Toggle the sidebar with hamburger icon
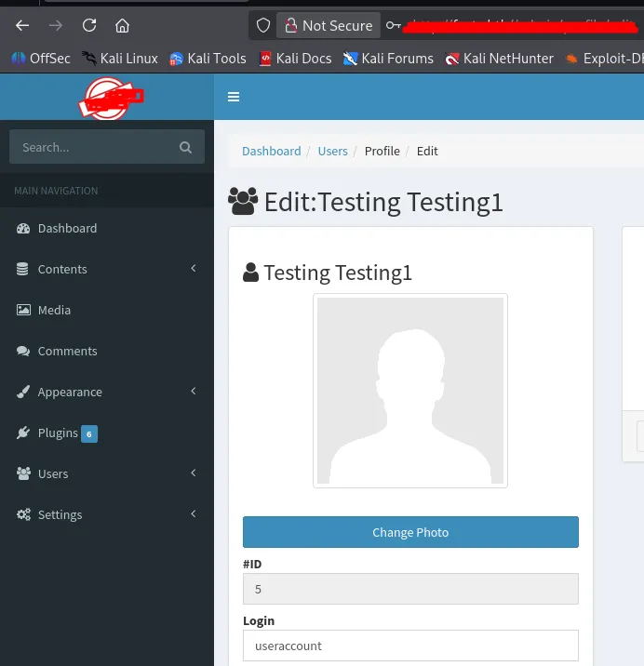 234,97
